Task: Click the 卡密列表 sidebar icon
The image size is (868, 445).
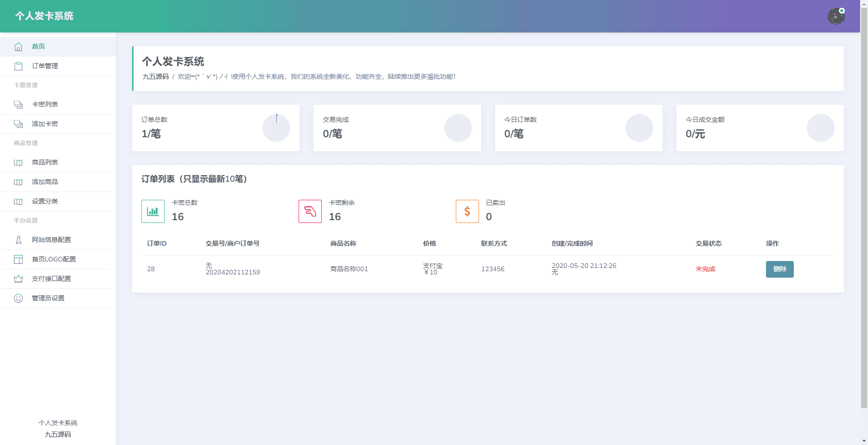Action: (x=18, y=105)
